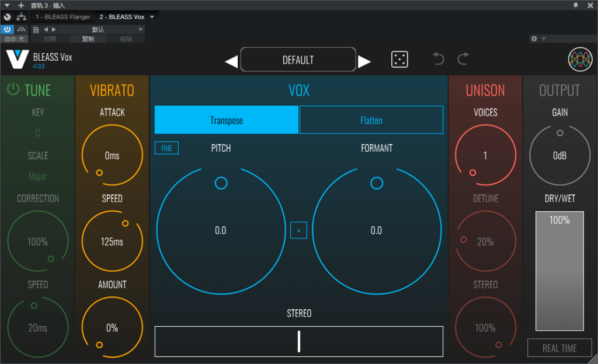The height and width of the screenshot is (364, 598).
Task: Click the DRY/WET 100% vertical slider
Action: pos(559,271)
